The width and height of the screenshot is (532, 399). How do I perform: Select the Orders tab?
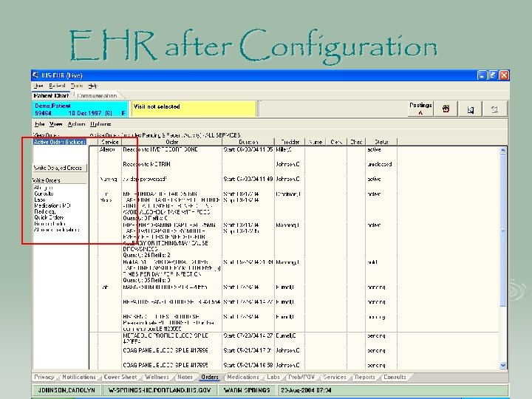210,377
